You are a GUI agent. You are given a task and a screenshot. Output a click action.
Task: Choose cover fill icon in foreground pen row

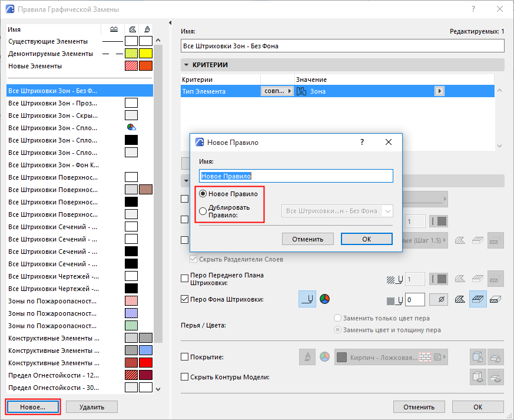pyautogui.click(x=460, y=279)
